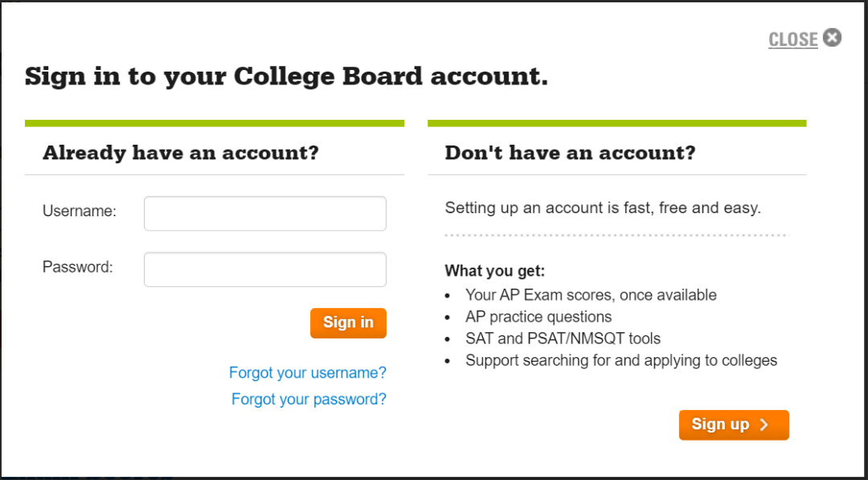Click the SAT and PSAT/NMSQT tools bullet

click(563, 338)
